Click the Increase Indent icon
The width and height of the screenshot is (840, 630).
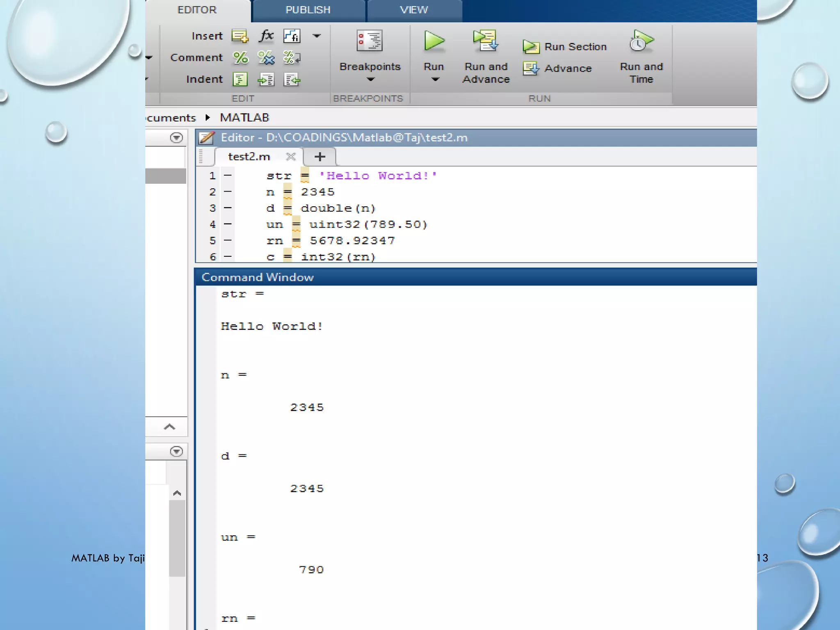[x=266, y=79]
